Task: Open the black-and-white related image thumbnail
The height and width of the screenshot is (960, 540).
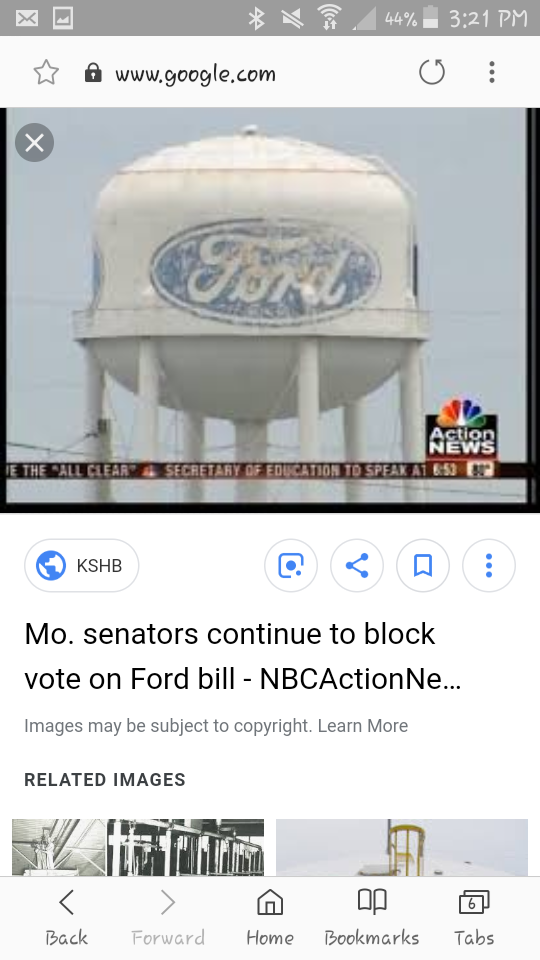Action: pyautogui.click(x=138, y=847)
